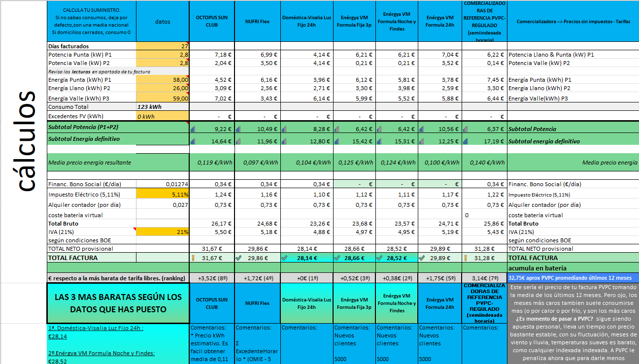Select average price '0,097 €/kWh'
Screen dimensions: 639x364
tap(258, 162)
